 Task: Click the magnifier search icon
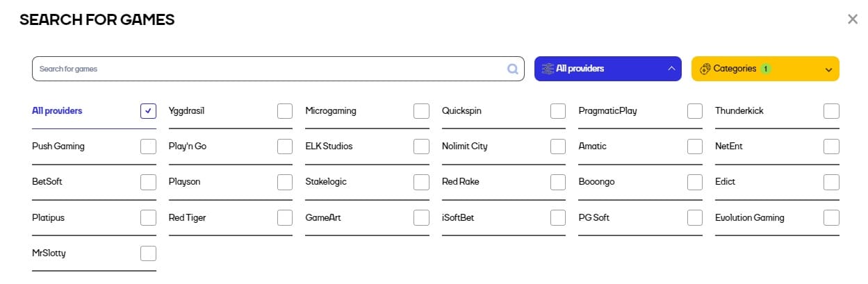click(512, 69)
